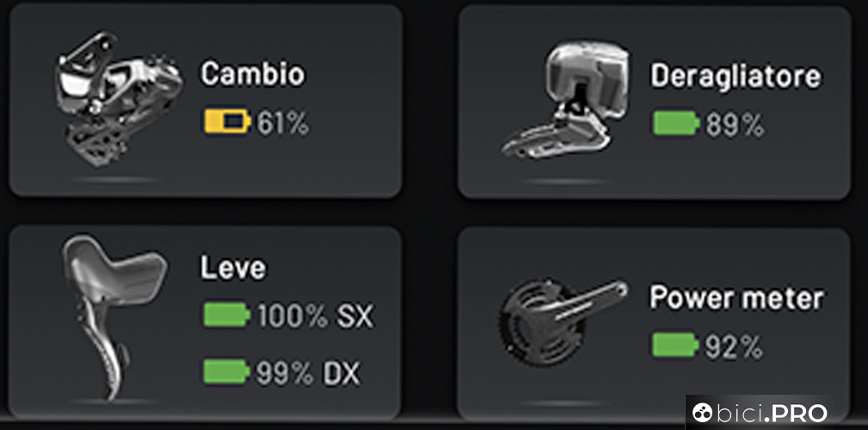This screenshot has height=430, width=868.
Task: Click the 92% battery reading
Action: pos(734,347)
